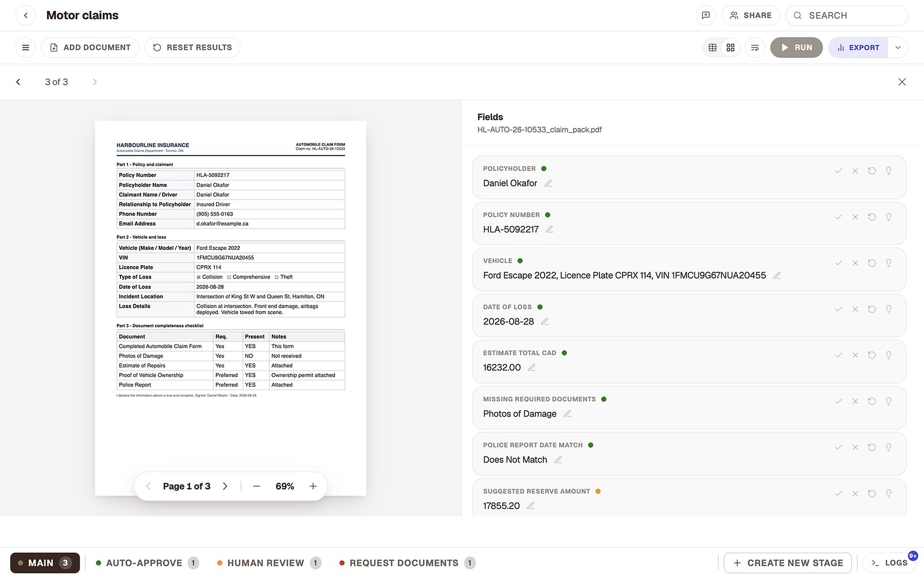Go to previous document arrow

point(18,82)
